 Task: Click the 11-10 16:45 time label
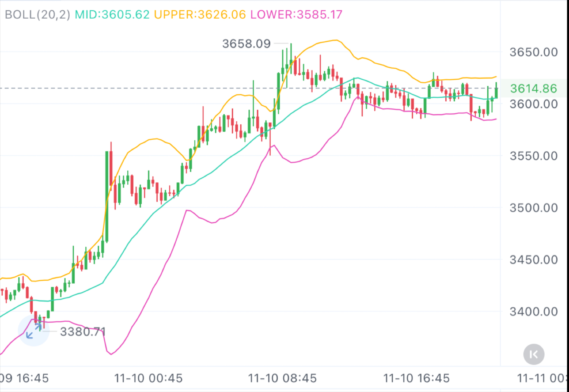416,378
